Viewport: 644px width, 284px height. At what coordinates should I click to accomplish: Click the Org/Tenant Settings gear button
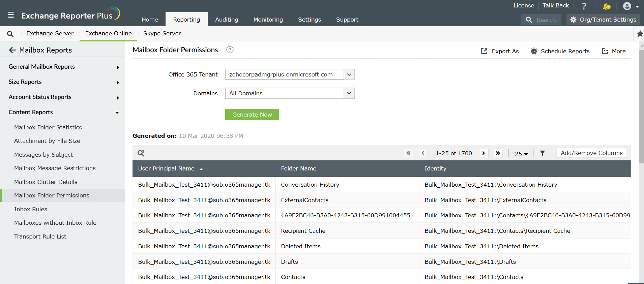pos(603,20)
